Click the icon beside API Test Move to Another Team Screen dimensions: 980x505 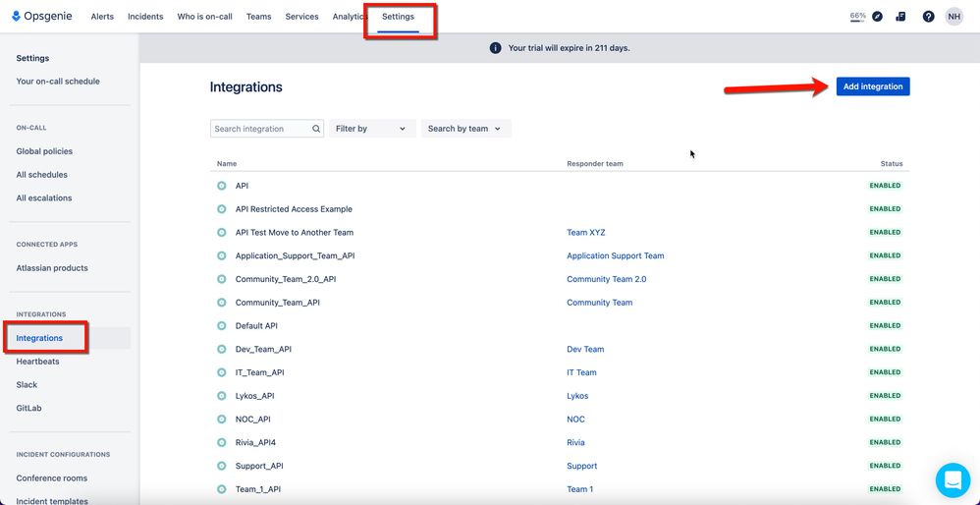(221, 233)
